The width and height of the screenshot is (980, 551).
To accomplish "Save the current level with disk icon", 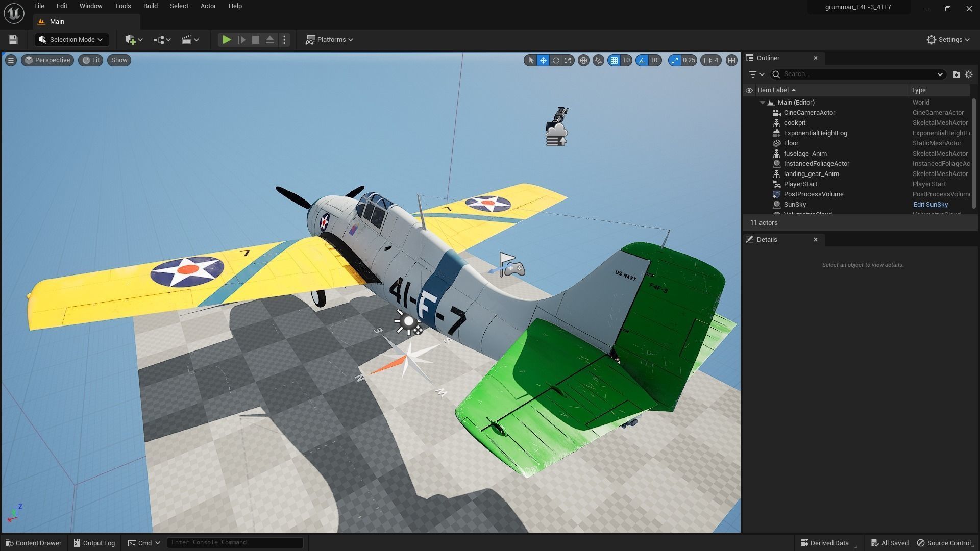I will 13,40.
